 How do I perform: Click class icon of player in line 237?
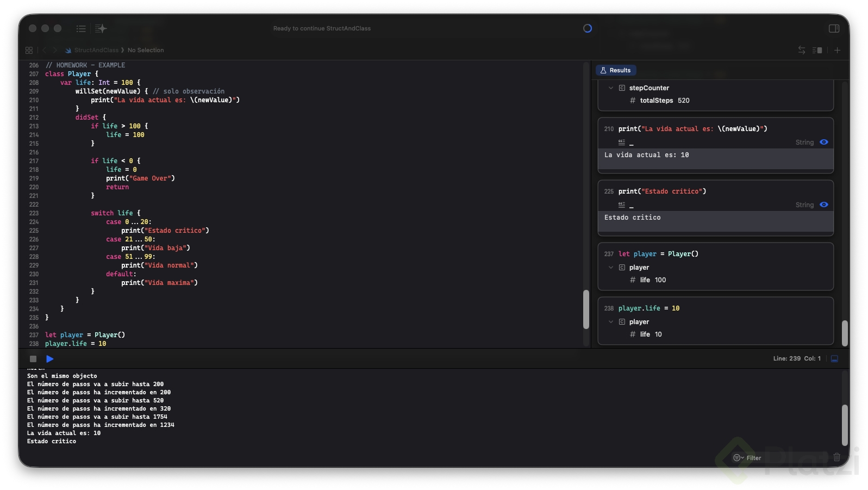point(622,268)
